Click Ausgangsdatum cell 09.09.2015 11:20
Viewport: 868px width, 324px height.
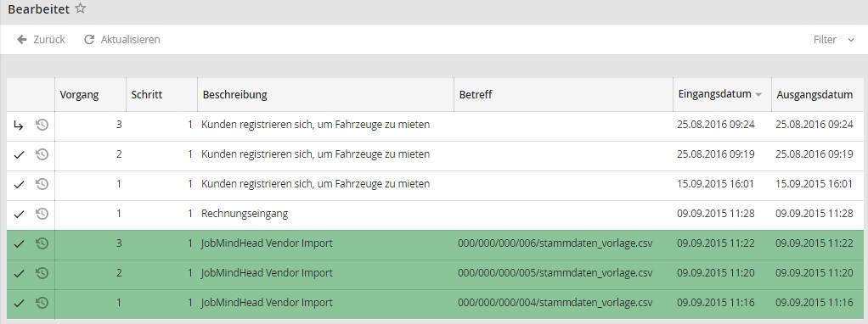pyautogui.click(x=814, y=273)
